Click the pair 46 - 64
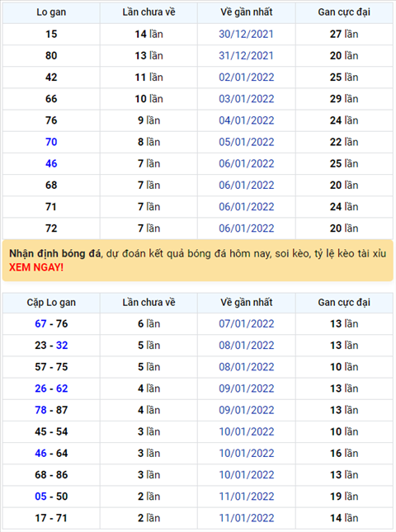This screenshot has width=396, height=532. 51,454
